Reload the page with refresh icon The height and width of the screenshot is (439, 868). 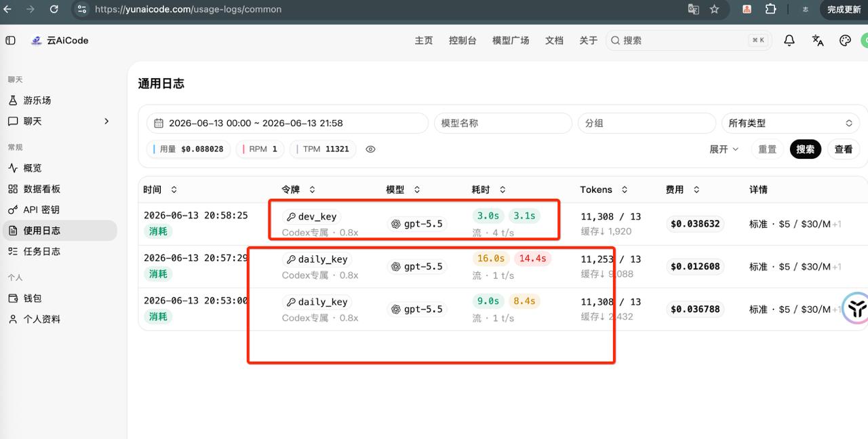click(54, 9)
